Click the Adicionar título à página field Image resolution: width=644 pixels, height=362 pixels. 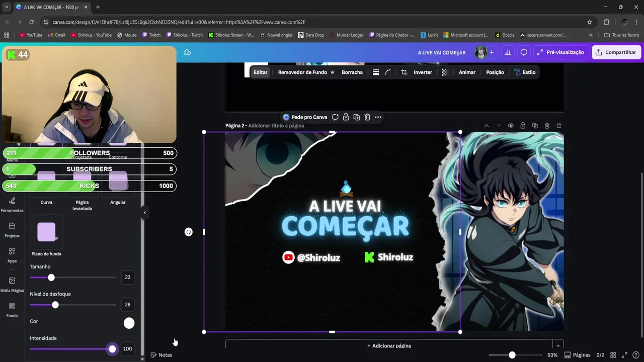(x=276, y=126)
